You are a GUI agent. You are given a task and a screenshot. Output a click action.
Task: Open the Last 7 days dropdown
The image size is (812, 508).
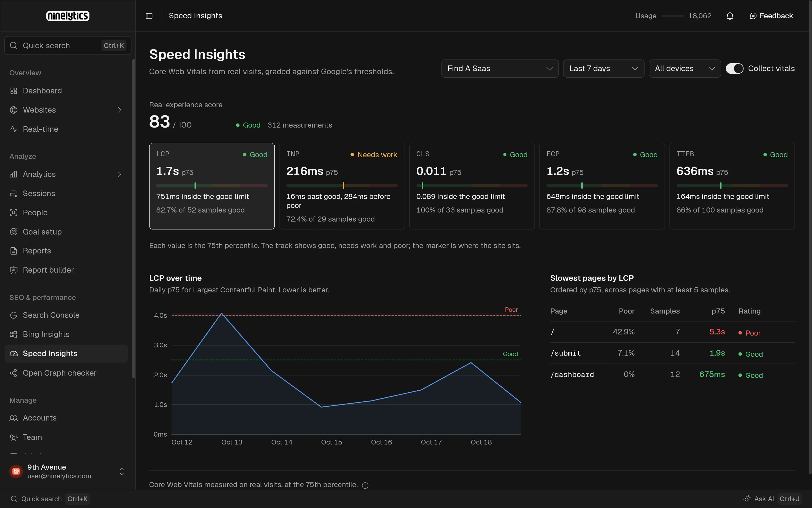click(603, 69)
